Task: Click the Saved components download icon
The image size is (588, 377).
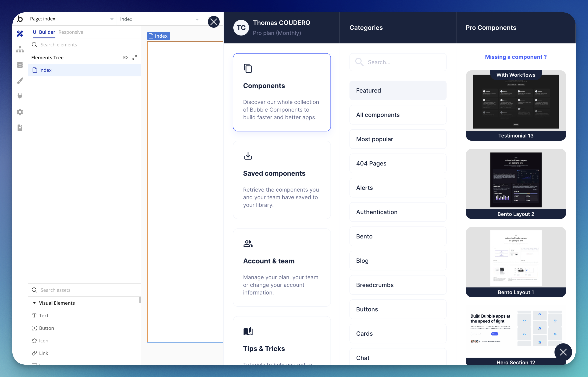Action: coord(248,156)
